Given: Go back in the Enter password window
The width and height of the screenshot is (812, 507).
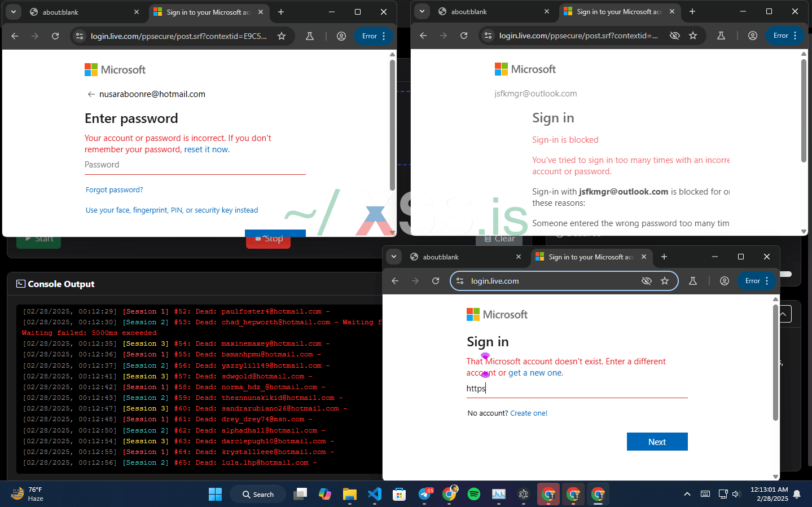Looking at the screenshot, I should click(15, 36).
